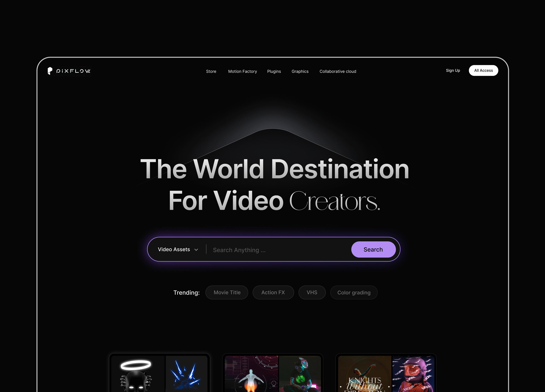This screenshot has height=392, width=545.
Task: Open the Plugins menu
Action: [x=274, y=71]
